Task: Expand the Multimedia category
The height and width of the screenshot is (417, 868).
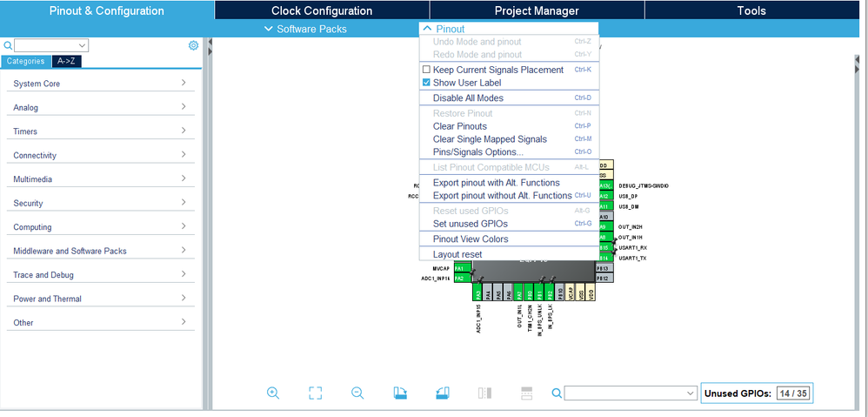Action: (x=100, y=178)
